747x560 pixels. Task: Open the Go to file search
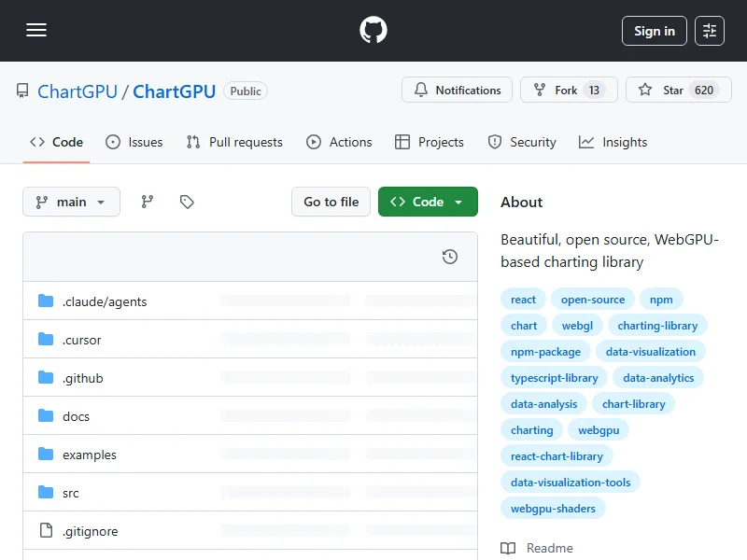tap(331, 202)
